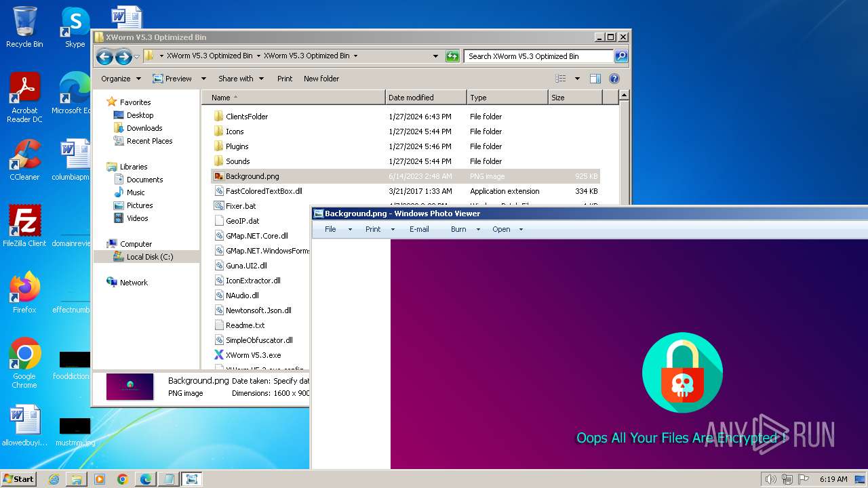Select Desktop under Favorites

tap(140, 115)
